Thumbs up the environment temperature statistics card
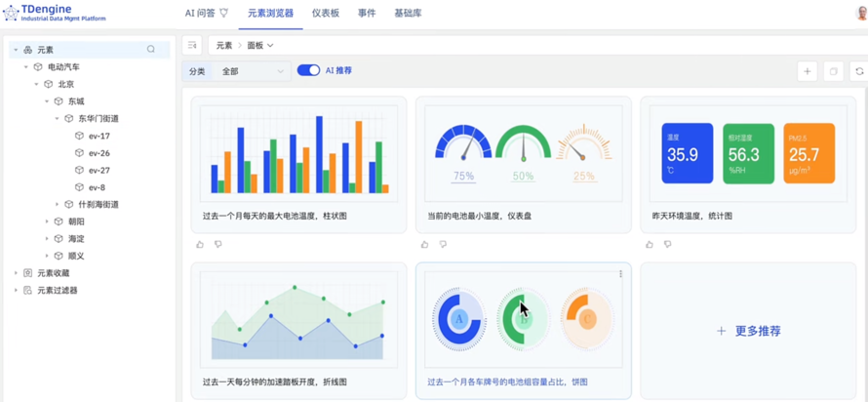 click(650, 245)
